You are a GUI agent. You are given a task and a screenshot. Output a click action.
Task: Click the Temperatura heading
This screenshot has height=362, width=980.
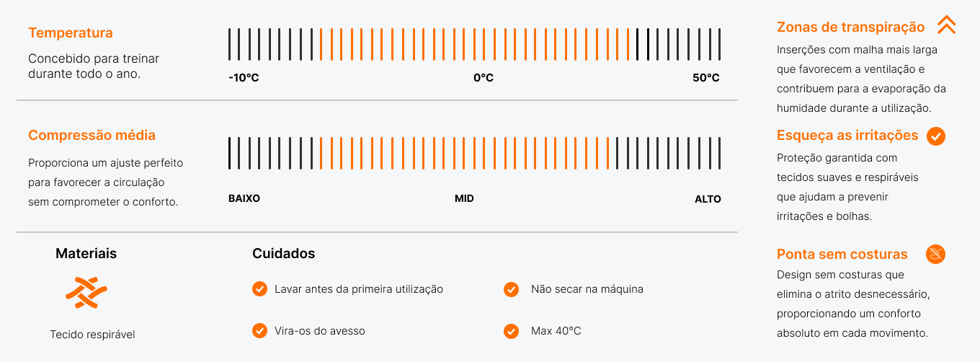coord(71,33)
